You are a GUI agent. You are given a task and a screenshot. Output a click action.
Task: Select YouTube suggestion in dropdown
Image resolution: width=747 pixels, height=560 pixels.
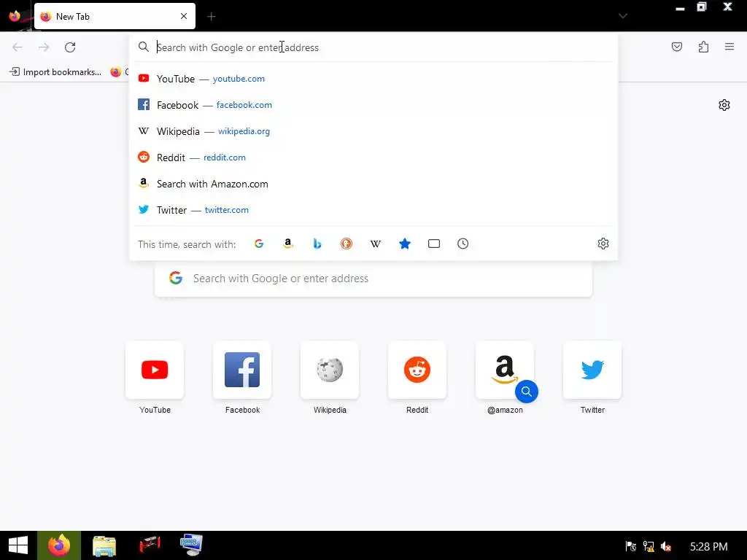[373, 79]
